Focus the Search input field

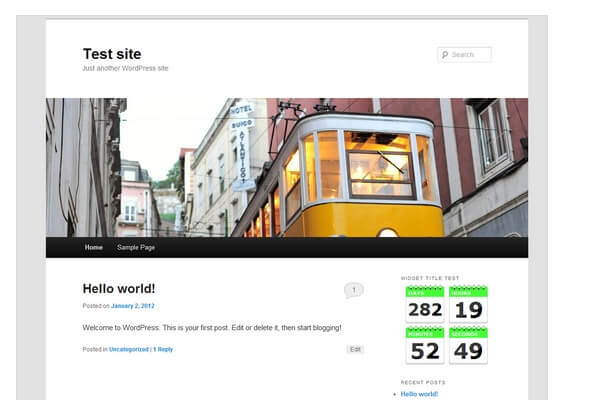point(470,54)
